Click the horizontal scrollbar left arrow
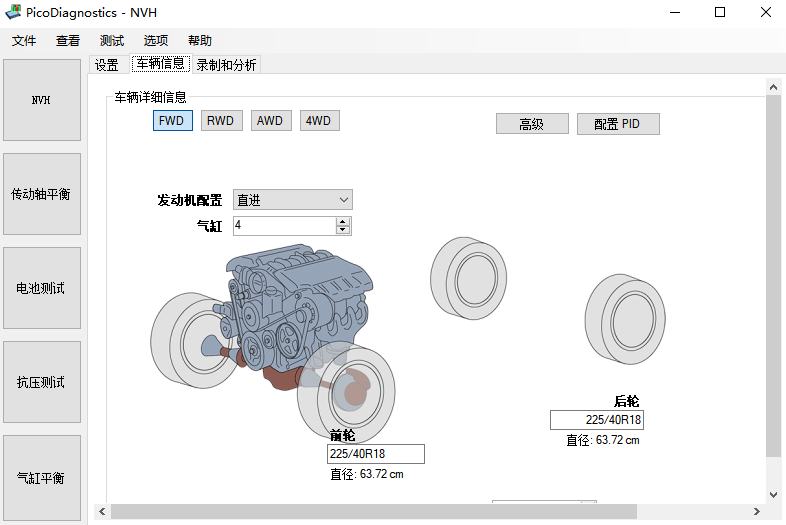Screen dimensions: 786x525 click(102, 511)
